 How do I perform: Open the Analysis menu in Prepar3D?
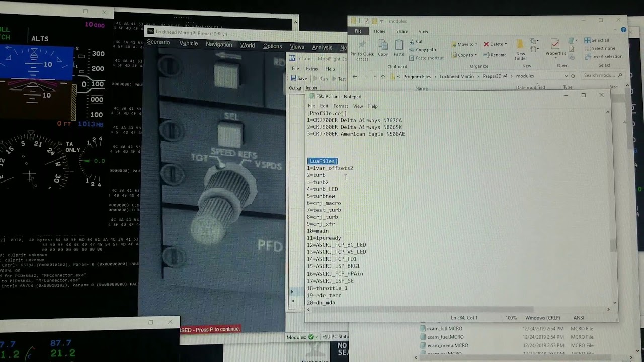click(322, 47)
